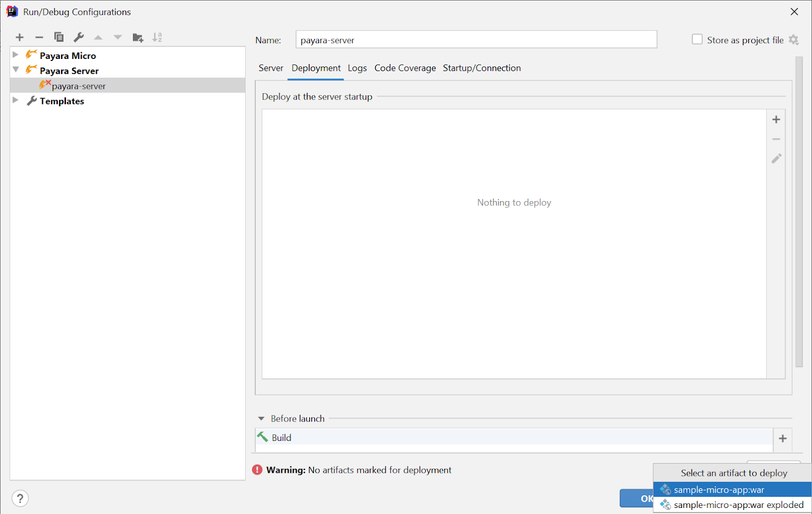The image size is (812, 514).
Task: Collapse the Payara Server tree node
Action: point(16,70)
